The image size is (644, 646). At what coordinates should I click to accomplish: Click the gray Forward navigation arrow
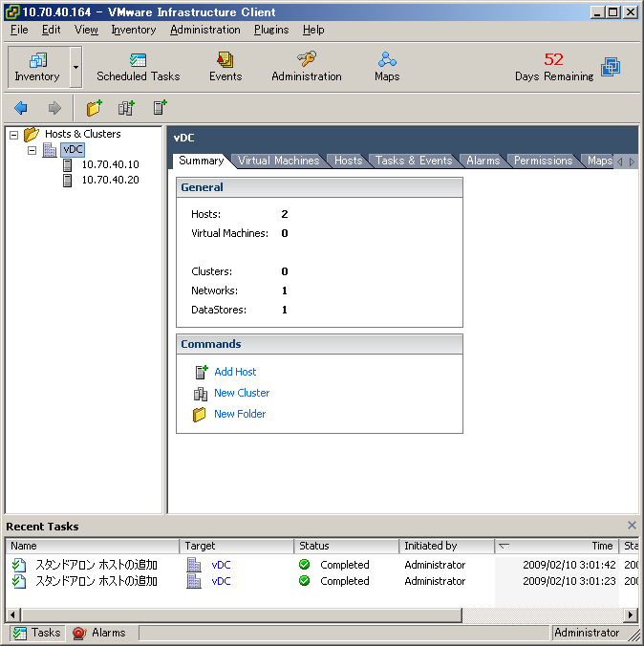(x=54, y=108)
